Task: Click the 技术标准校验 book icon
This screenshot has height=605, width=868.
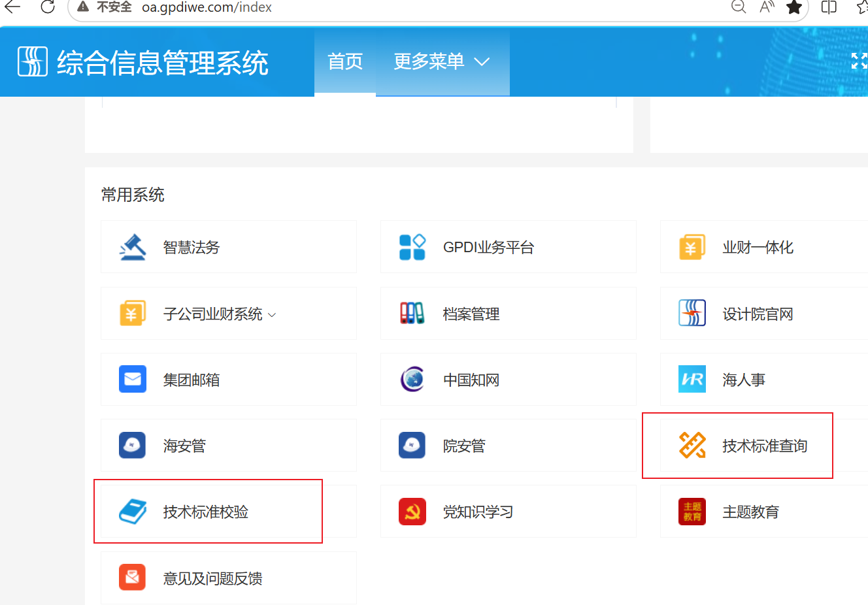Action: tap(133, 512)
